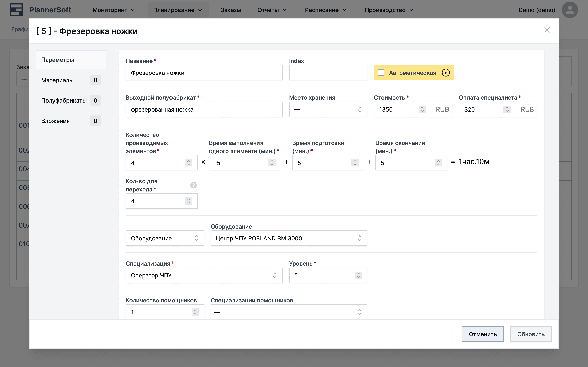The image size is (588, 367).
Task: Click the Отменить button
Action: 483,334
